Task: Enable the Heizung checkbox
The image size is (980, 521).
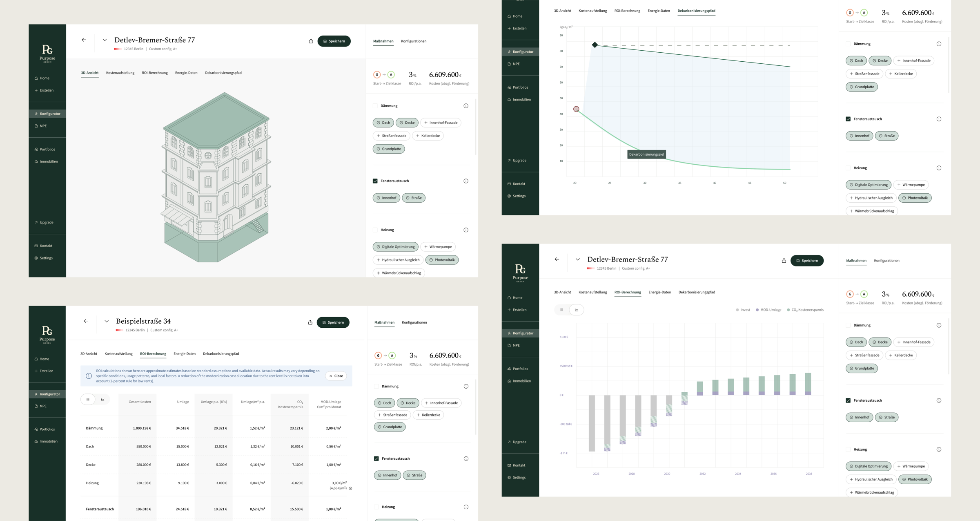Action: [x=375, y=230]
